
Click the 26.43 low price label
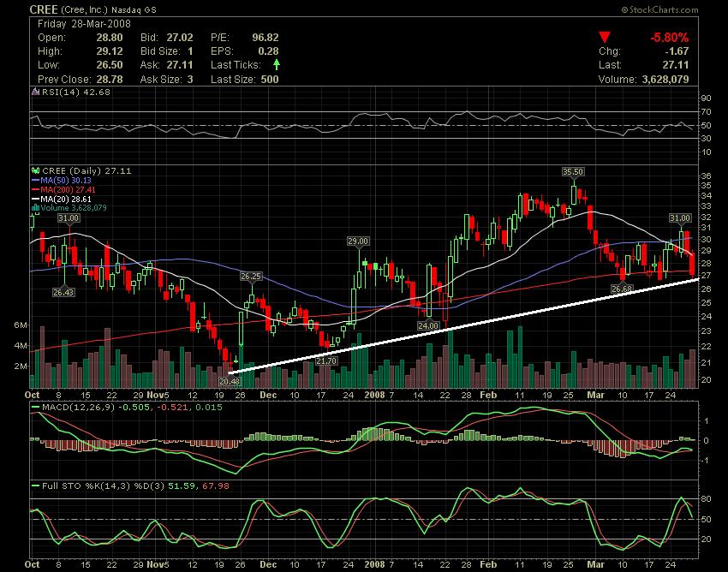[63, 293]
